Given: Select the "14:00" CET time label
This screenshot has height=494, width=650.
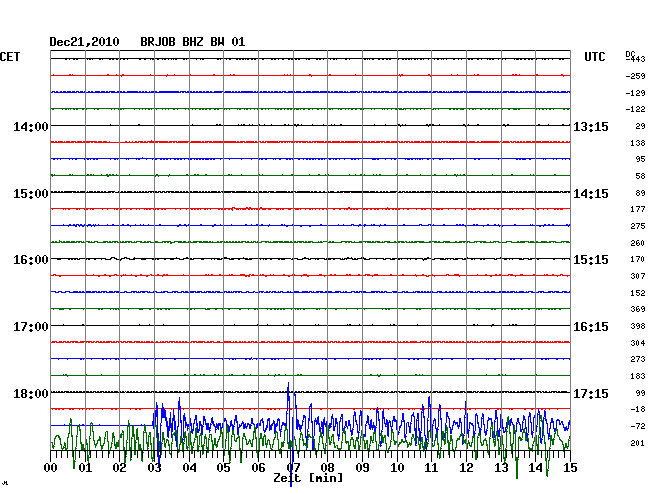Looking at the screenshot, I should click(31, 126).
